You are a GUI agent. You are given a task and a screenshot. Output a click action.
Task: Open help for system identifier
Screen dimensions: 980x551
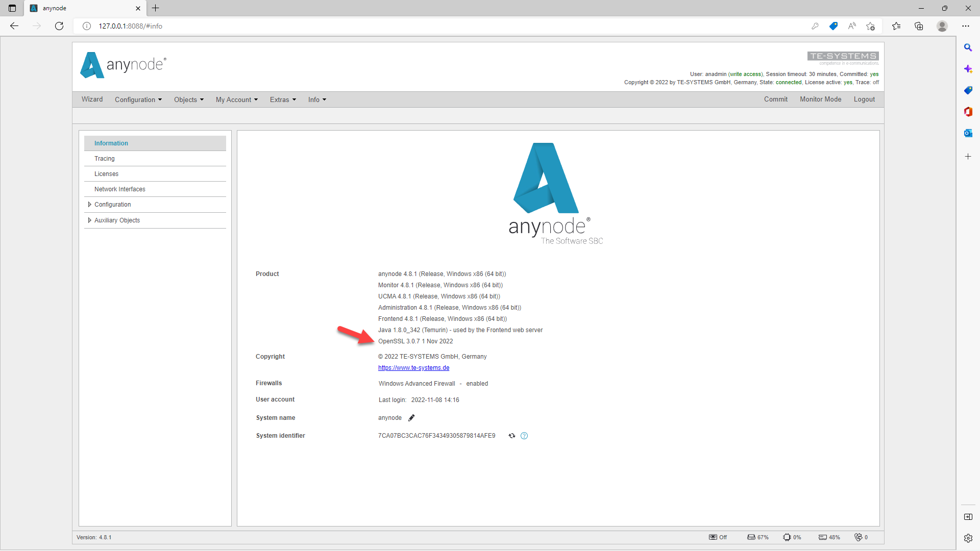[x=524, y=436]
